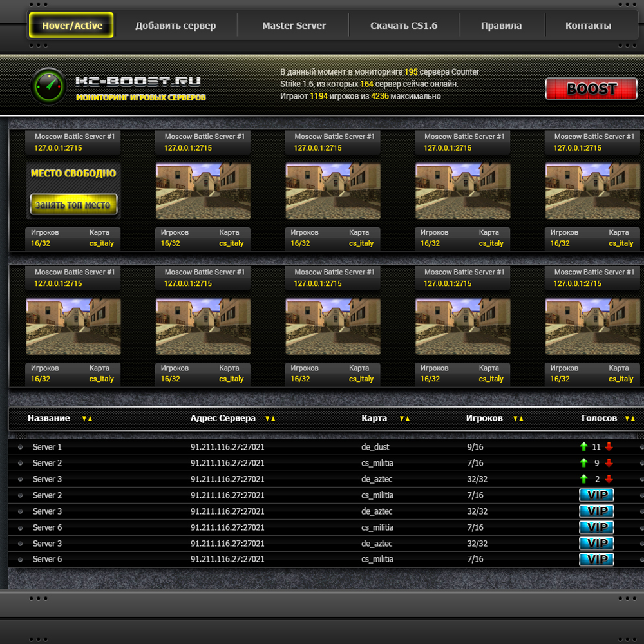This screenshot has width=644, height=644.
Task: Sort Название column with down arrow
Action: point(84,419)
